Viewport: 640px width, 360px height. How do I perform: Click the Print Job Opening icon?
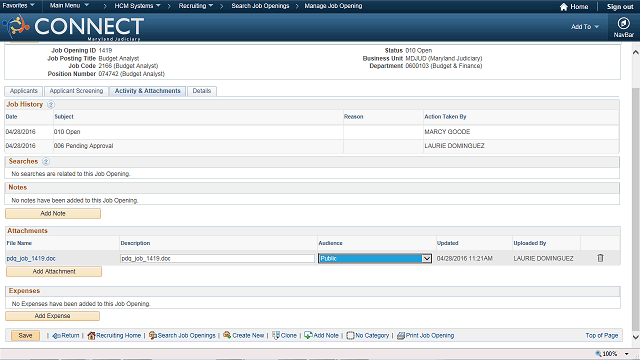coord(401,336)
